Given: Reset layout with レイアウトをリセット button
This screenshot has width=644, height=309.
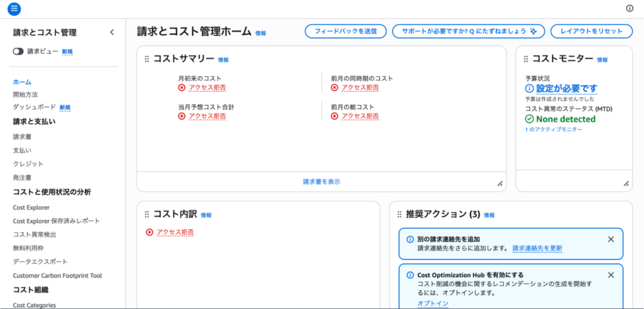Looking at the screenshot, I should [591, 31].
